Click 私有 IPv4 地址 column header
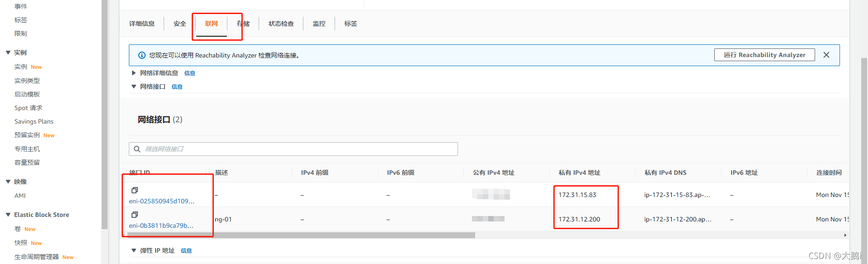868x264 pixels. 580,173
